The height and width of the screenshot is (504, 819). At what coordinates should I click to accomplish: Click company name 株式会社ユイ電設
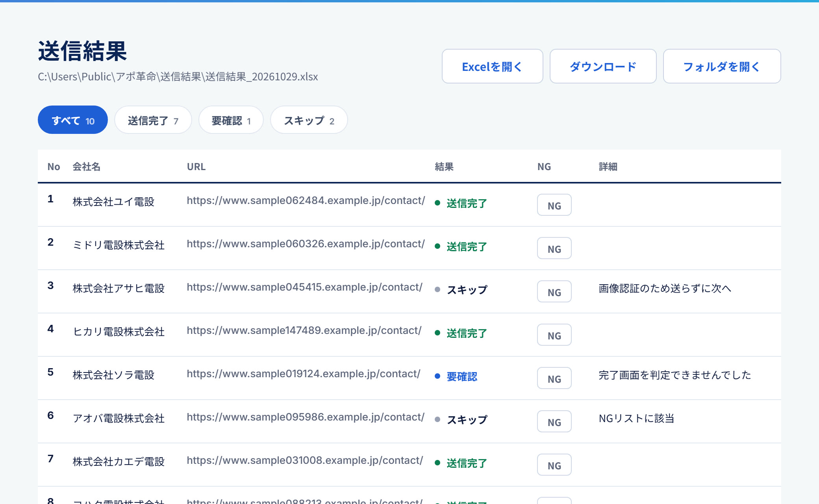coord(113,202)
